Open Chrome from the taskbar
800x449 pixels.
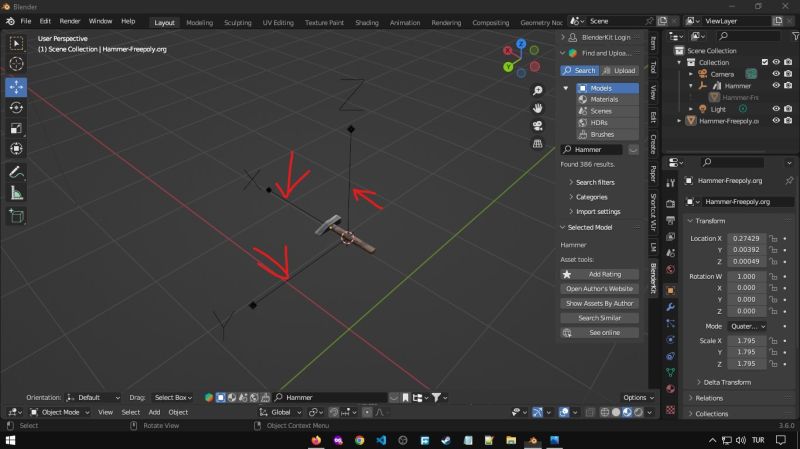[360, 440]
